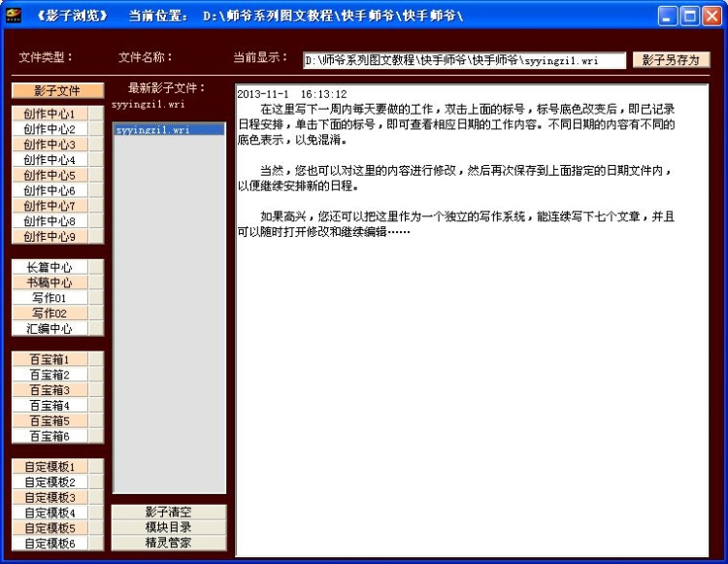The image size is (728, 564).
Task: Choose the 自定模板4 button
Action: pyautogui.click(x=50, y=513)
